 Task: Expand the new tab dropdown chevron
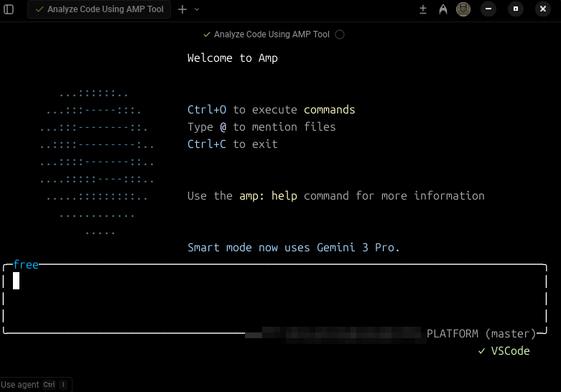(197, 9)
